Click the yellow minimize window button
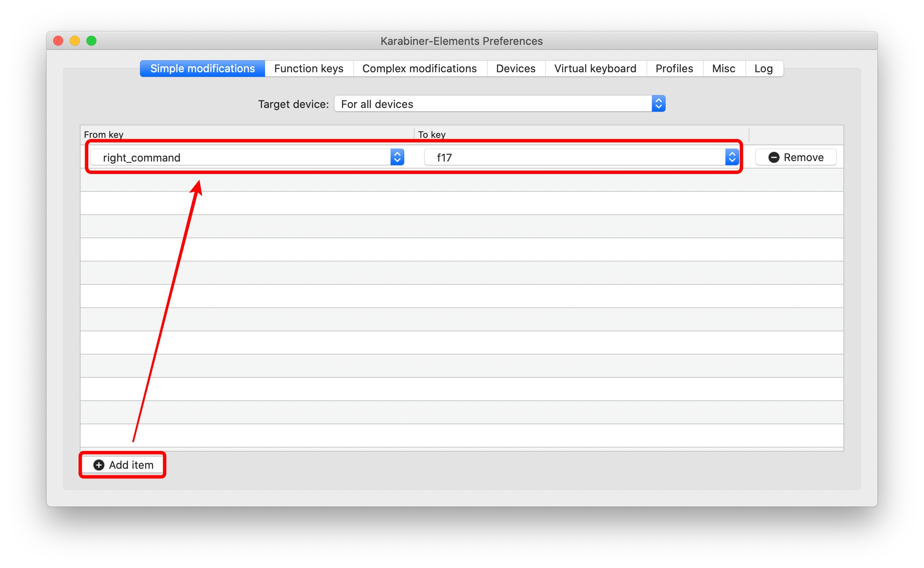Screen dimensions: 924x568 (75, 41)
